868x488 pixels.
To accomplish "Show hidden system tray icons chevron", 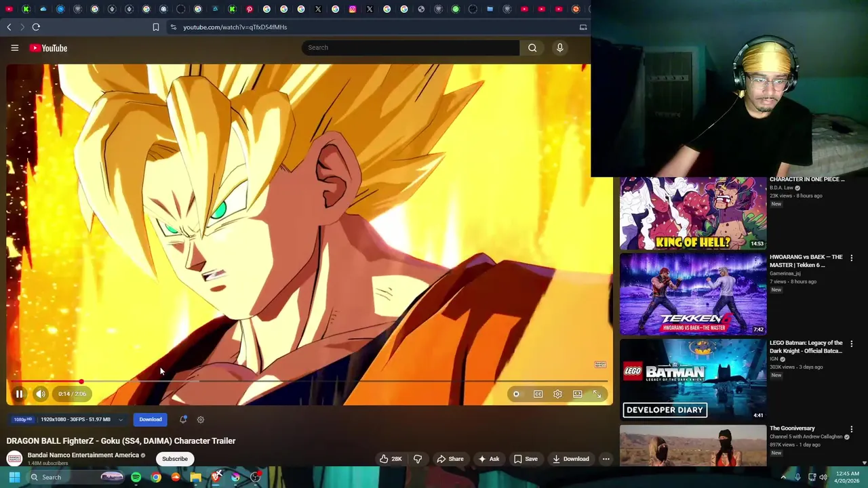I will pyautogui.click(x=783, y=477).
